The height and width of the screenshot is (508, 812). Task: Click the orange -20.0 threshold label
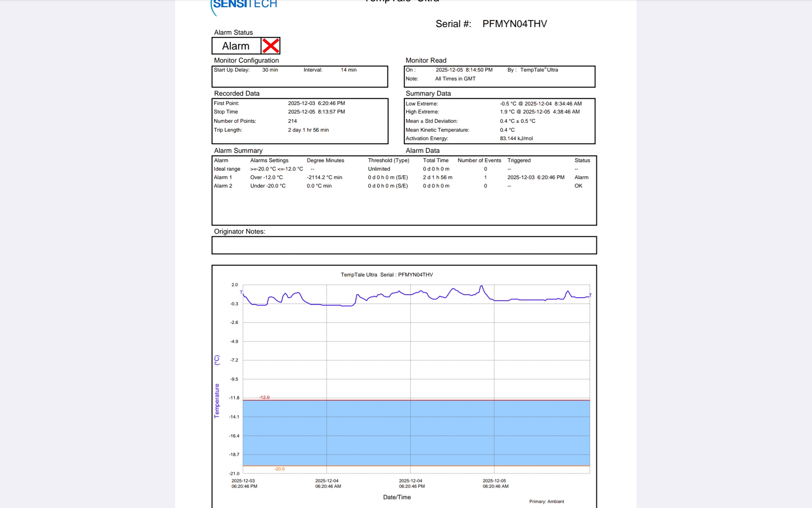[x=279, y=469]
